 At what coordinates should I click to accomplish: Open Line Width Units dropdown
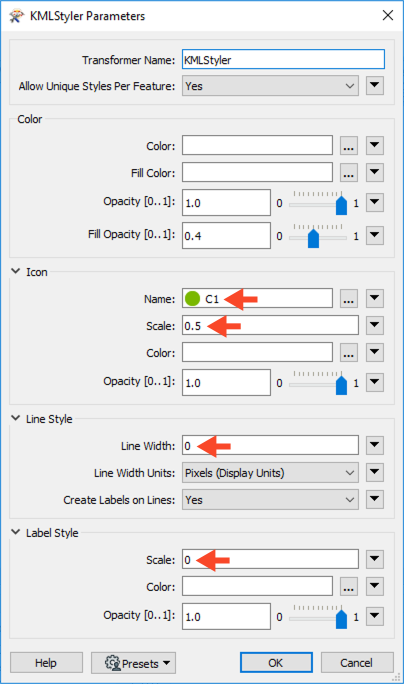point(270,473)
